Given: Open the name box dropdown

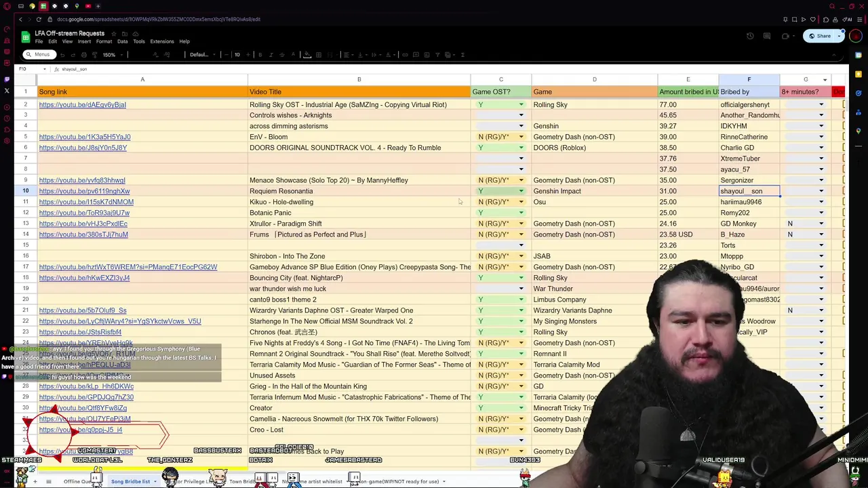Looking at the screenshot, I should tap(45, 69).
